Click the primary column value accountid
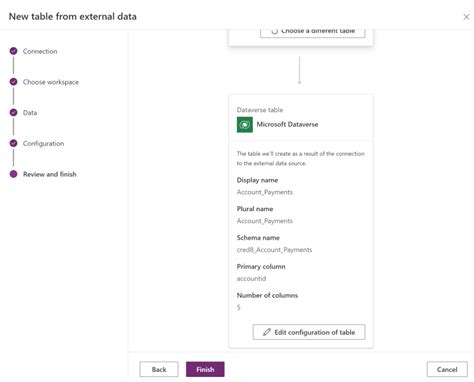Image resolution: width=474 pixels, height=382 pixels. 251,279
